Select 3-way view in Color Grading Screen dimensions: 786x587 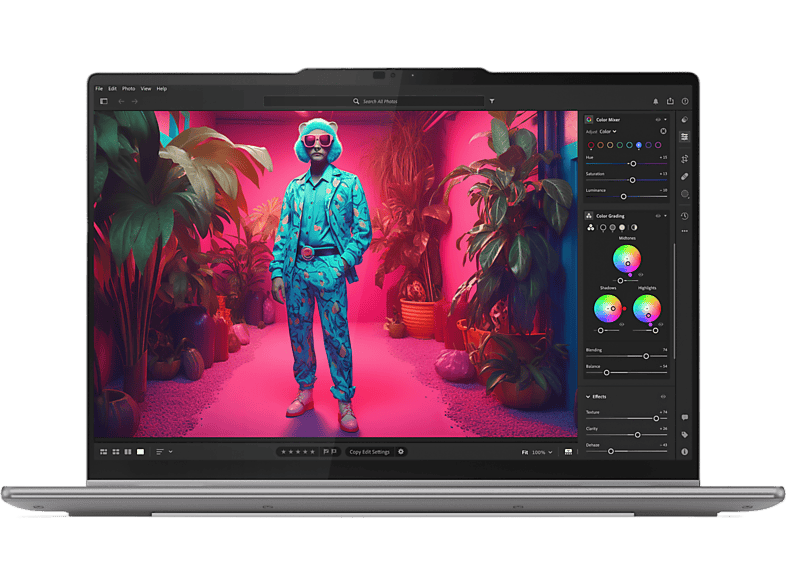point(591,228)
